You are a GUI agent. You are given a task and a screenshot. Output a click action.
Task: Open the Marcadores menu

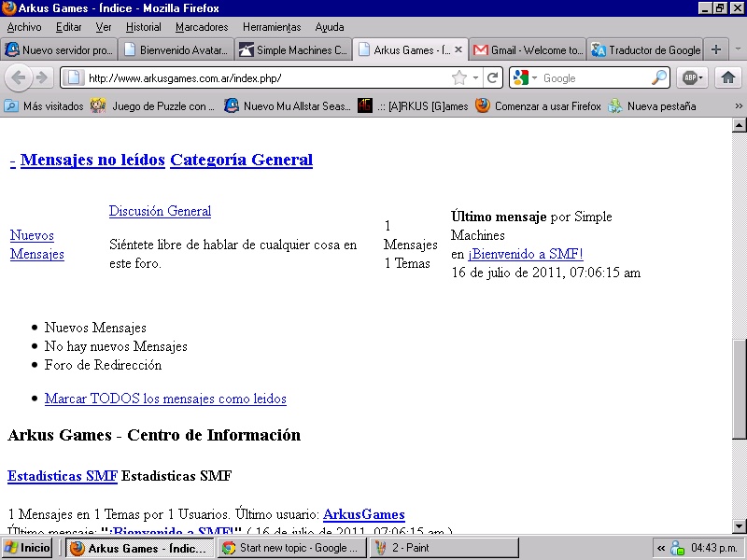tap(202, 27)
